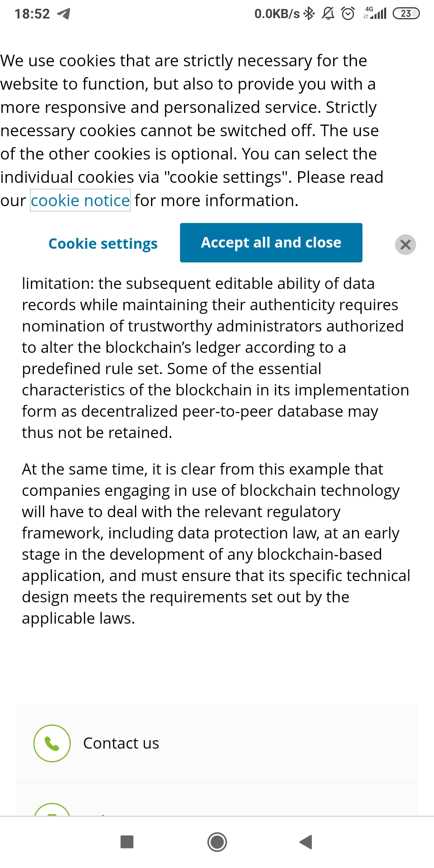The width and height of the screenshot is (434, 868).
Task: Tap the 4G signal strength icon
Action: tap(375, 14)
